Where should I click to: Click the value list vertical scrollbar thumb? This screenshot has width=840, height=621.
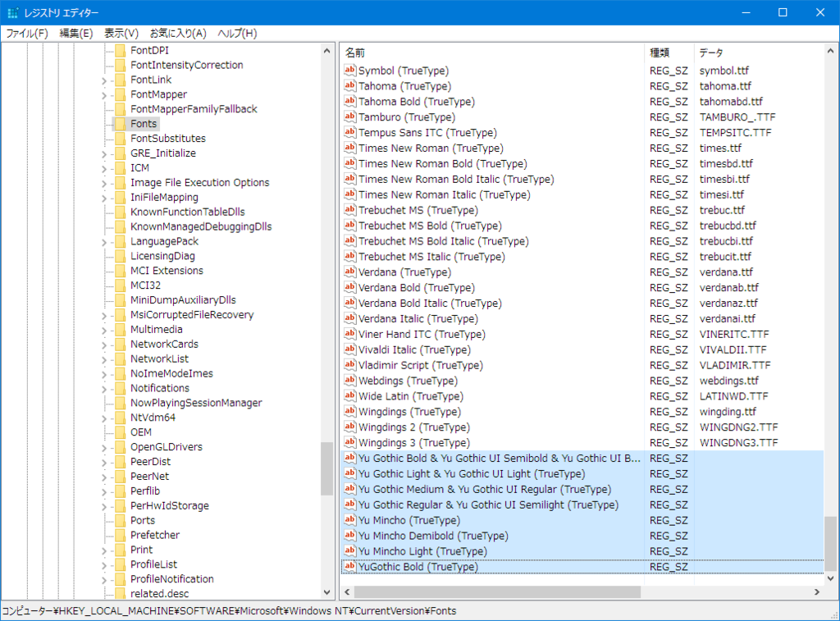pyautogui.click(x=830, y=544)
